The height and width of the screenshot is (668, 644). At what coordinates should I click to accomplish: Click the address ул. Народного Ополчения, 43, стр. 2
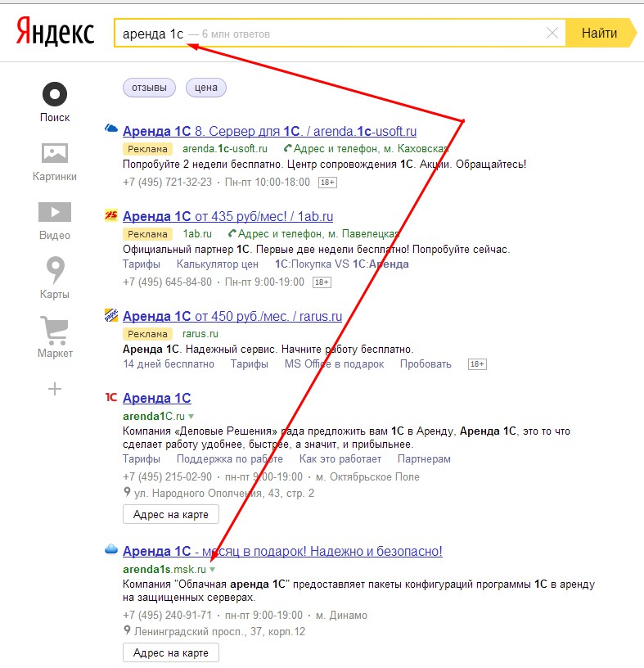(224, 493)
